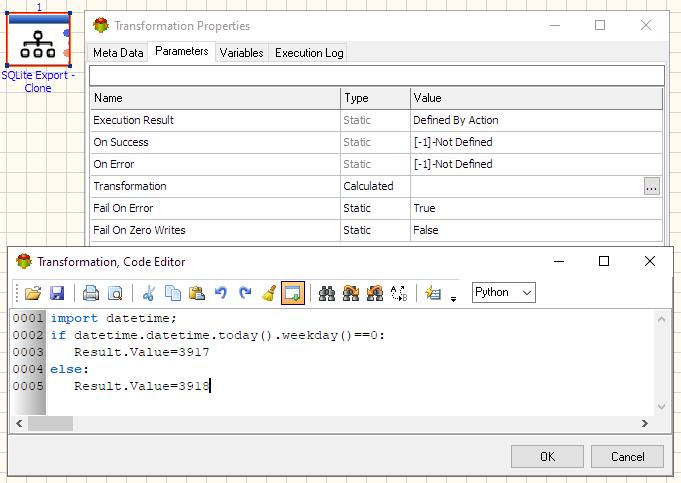Open a file in Code Editor
Image resolution: width=681 pixels, height=483 pixels.
coord(33,293)
